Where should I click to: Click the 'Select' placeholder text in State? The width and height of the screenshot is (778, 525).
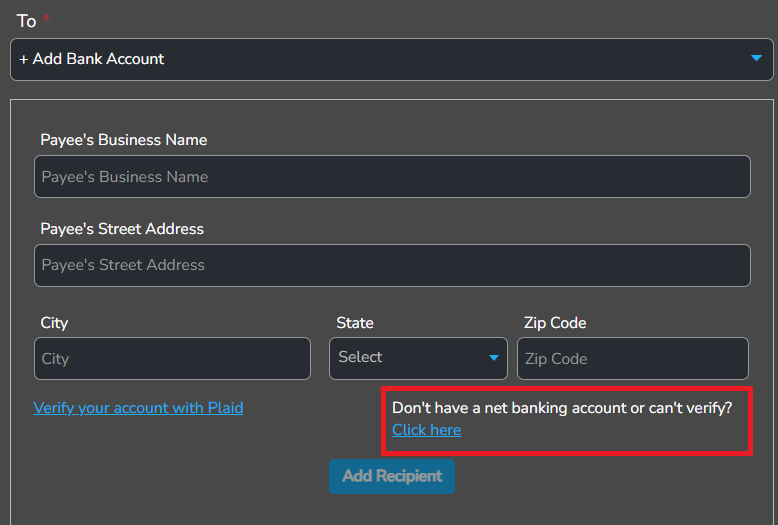point(360,357)
